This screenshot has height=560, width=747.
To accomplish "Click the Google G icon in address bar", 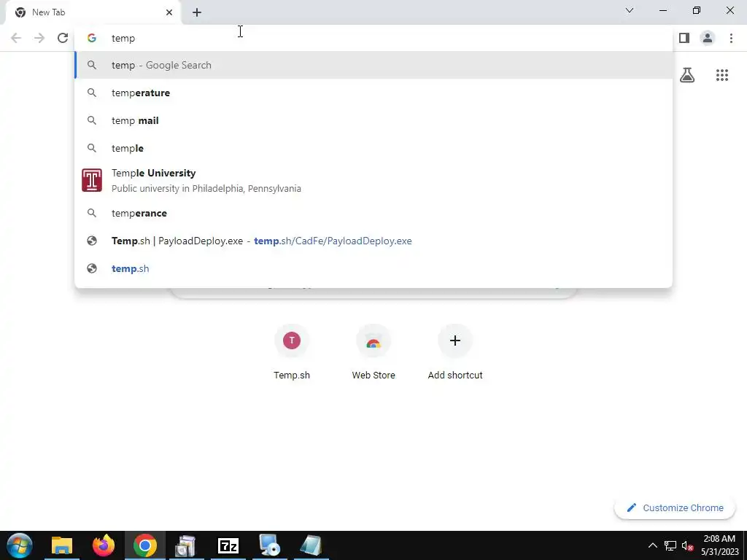I will [92, 38].
